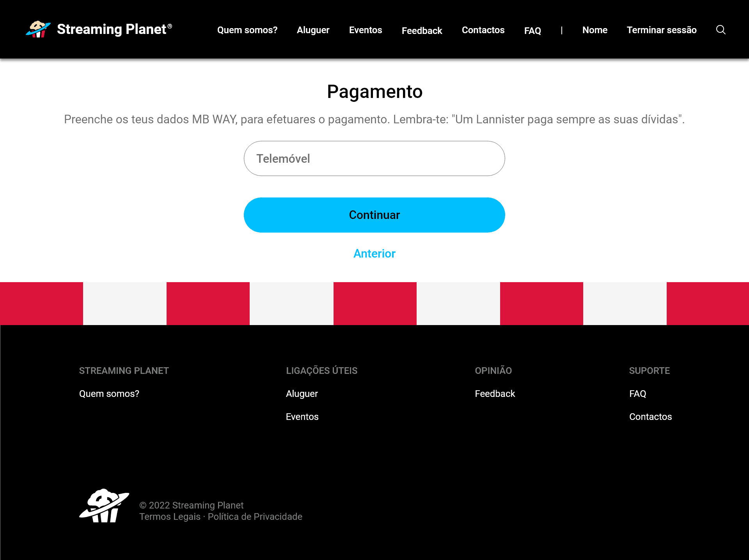Click the footer Eventos link

[x=302, y=416]
